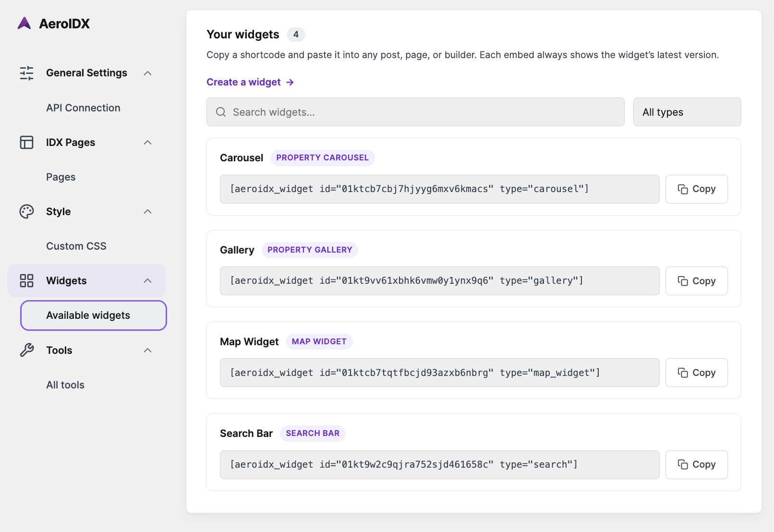Copy the Search Bar widget shortcode

[697, 465]
